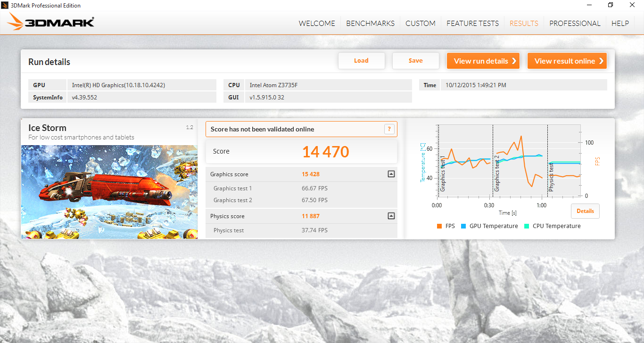The height and width of the screenshot is (343, 644).
Task: Select the RESULTS tab
Action: click(x=524, y=23)
